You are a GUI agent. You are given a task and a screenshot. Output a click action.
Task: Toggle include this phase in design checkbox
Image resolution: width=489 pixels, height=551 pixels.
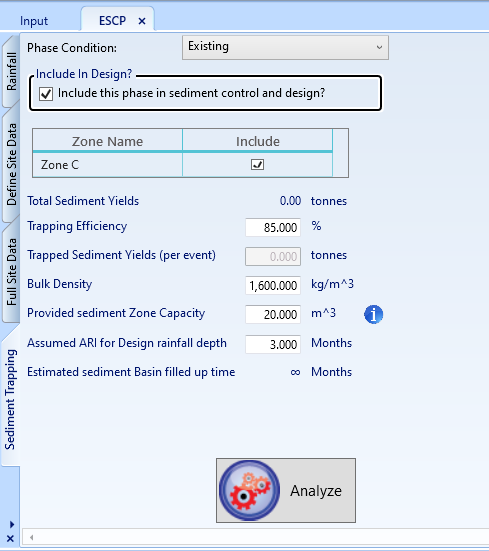[46, 94]
